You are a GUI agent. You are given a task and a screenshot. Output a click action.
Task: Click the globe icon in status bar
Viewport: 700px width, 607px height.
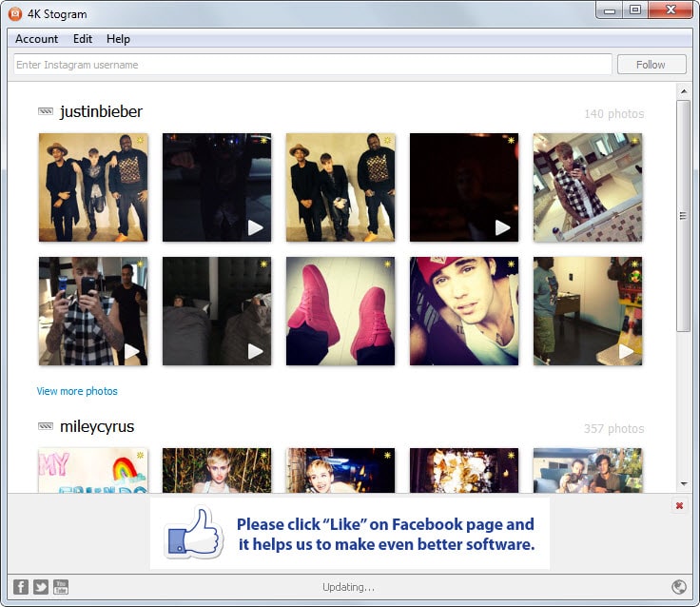679,586
